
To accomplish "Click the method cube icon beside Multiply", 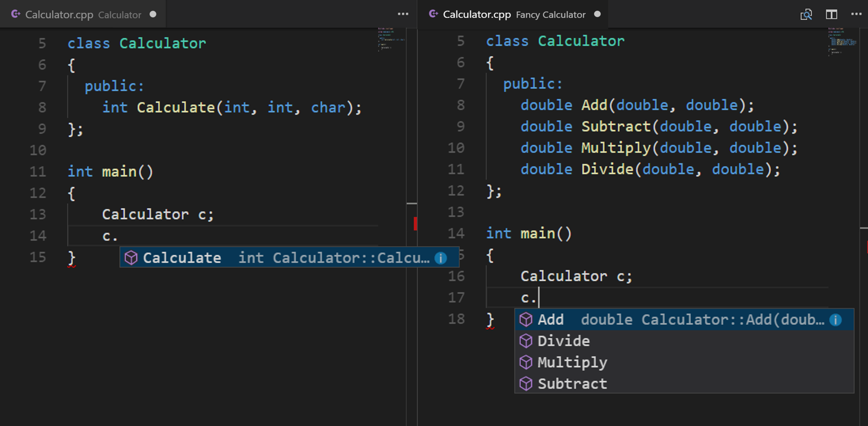I will click(526, 362).
